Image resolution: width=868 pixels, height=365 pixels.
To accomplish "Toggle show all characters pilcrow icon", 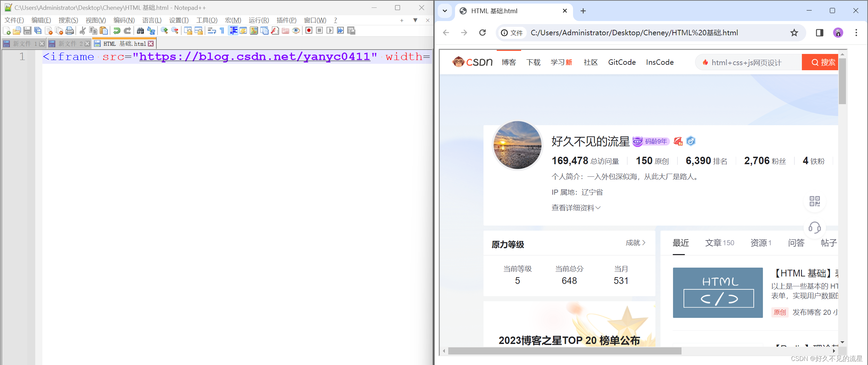I will [x=222, y=31].
